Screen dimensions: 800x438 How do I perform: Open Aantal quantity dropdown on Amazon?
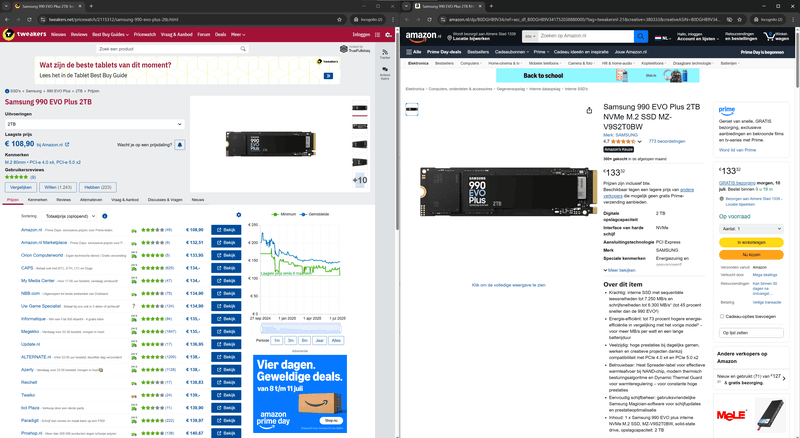(751, 229)
